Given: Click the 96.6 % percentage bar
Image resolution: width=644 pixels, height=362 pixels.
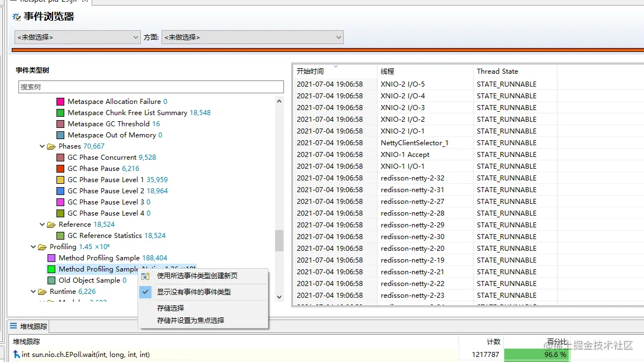Looking at the screenshot, I should pyautogui.click(x=537, y=355).
